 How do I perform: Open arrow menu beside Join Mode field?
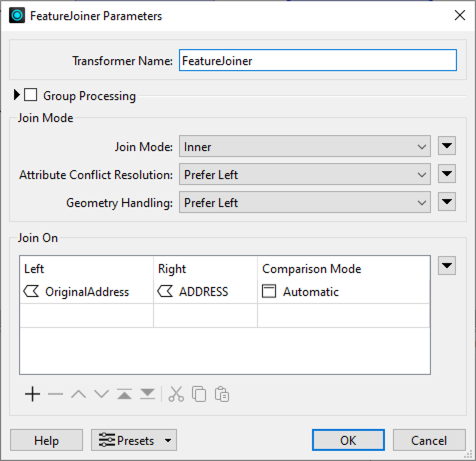pos(447,146)
